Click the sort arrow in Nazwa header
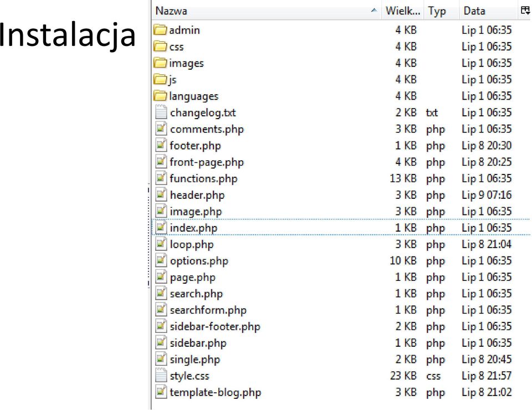 (x=374, y=10)
